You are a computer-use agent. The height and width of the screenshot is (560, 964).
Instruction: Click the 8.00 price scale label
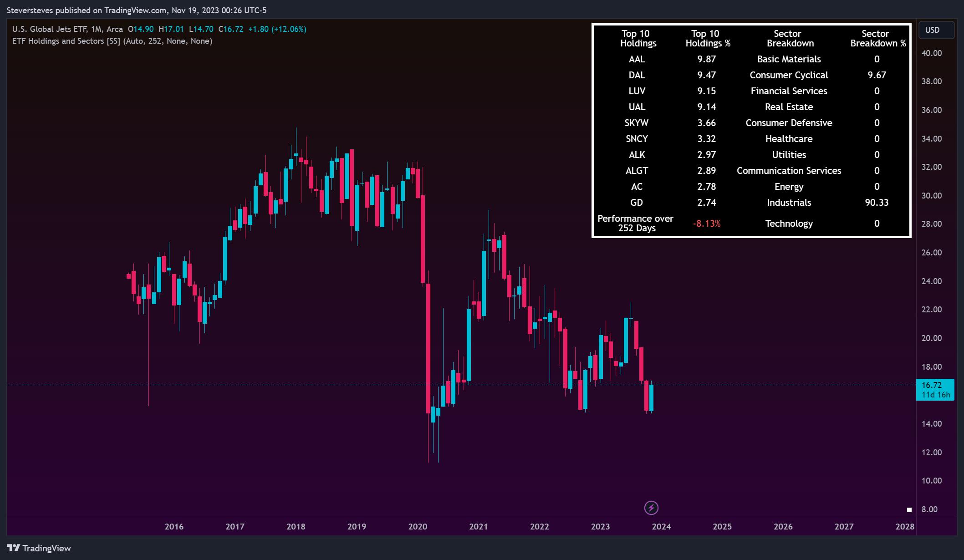tap(929, 509)
